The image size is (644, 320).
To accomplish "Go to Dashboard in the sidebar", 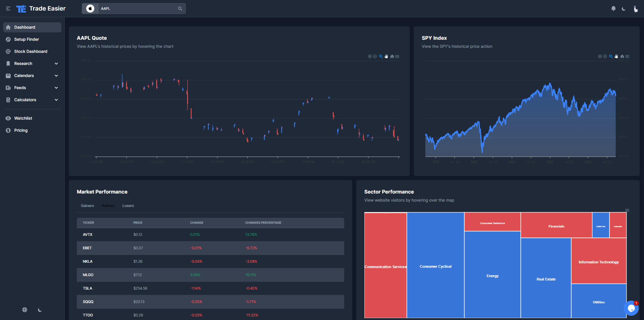I will point(32,27).
